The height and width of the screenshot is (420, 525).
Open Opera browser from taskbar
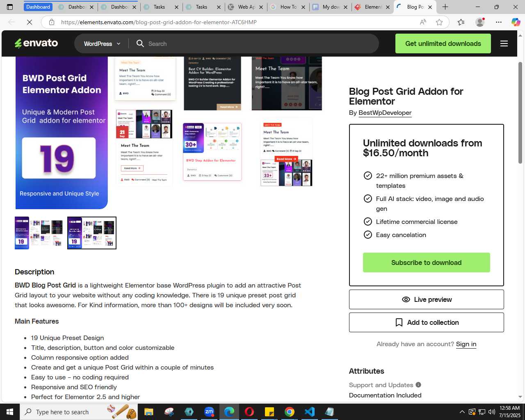tap(249, 412)
